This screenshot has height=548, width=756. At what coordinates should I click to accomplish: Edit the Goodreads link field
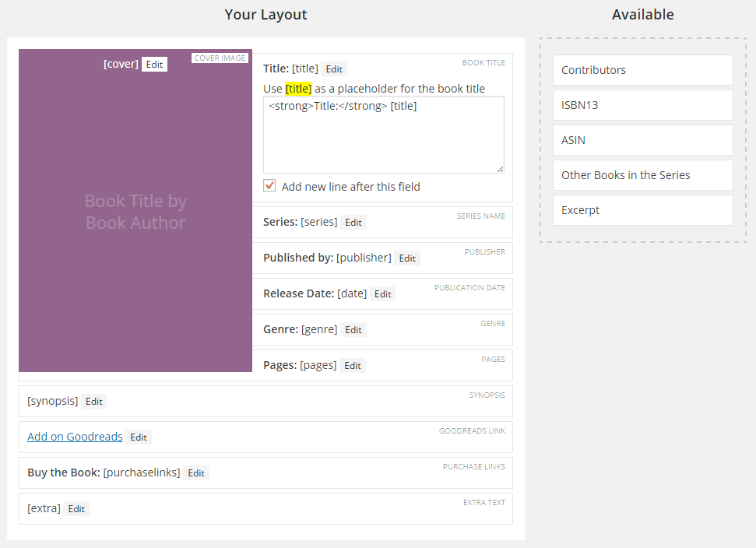[x=139, y=437]
